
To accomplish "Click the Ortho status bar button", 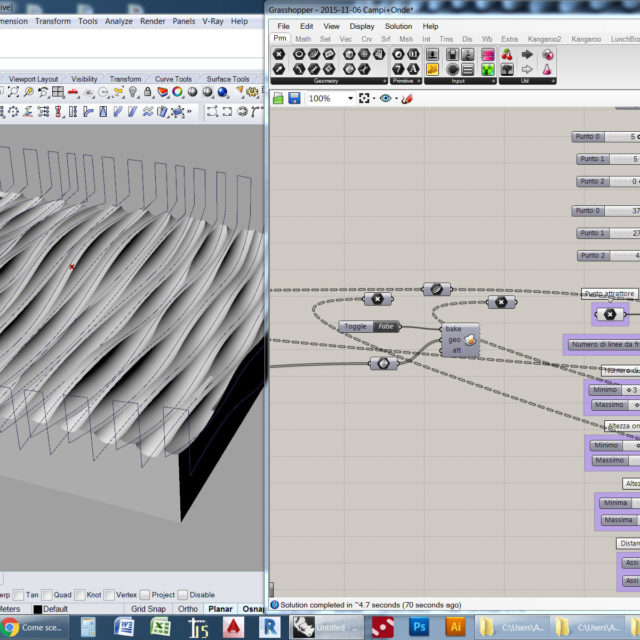I will (x=187, y=608).
